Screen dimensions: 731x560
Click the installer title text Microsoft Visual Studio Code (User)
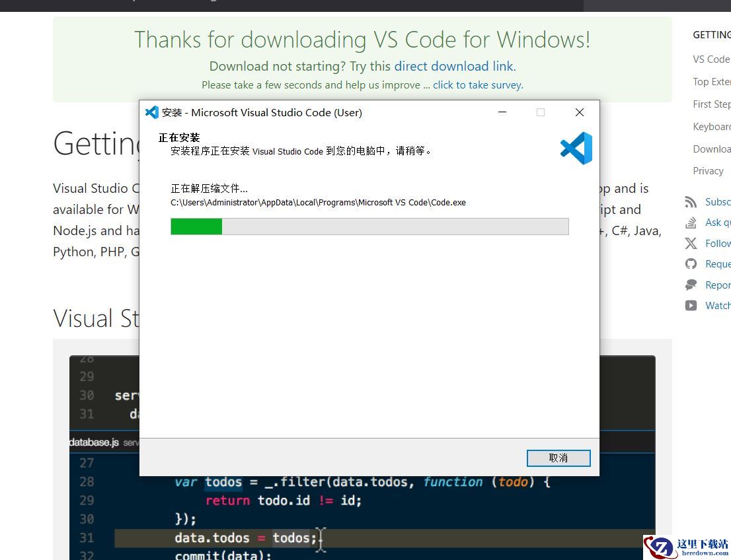276,112
